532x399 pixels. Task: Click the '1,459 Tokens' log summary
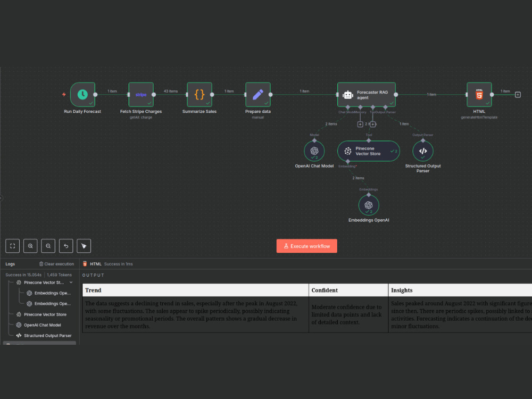(60, 275)
